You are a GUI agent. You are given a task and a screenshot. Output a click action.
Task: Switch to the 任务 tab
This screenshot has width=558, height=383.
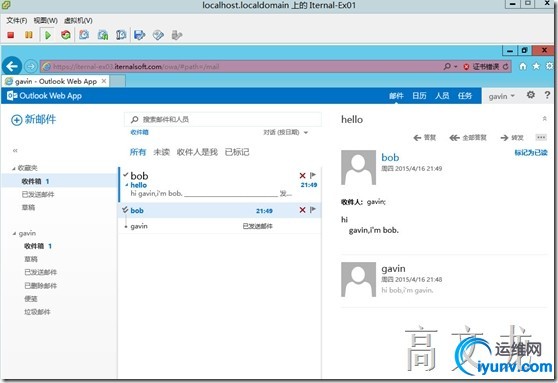pos(465,96)
